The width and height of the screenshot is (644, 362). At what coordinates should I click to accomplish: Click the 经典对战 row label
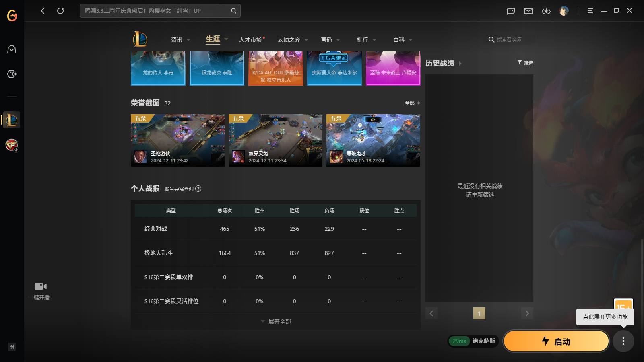pos(156,229)
